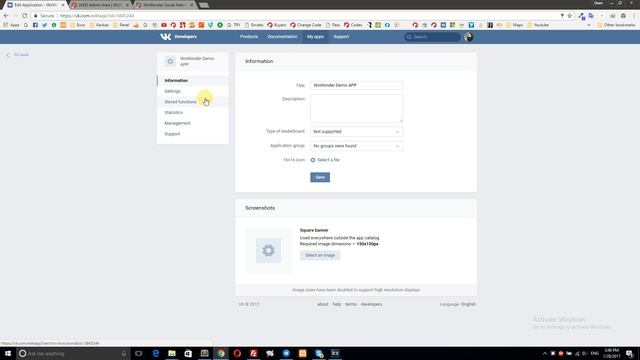Bookmark this page with the star icon

point(569,16)
